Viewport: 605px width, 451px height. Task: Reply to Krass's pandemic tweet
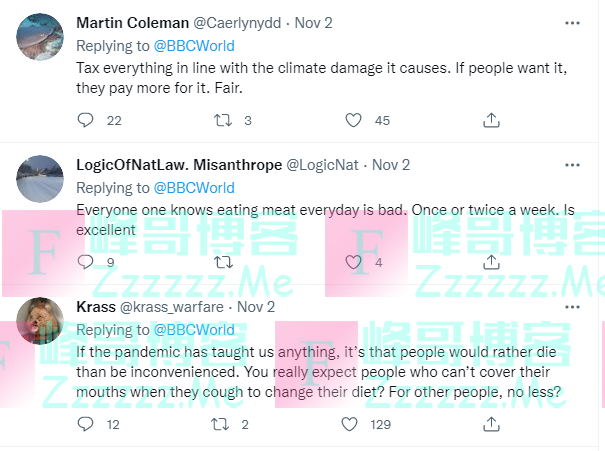tap(86, 425)
